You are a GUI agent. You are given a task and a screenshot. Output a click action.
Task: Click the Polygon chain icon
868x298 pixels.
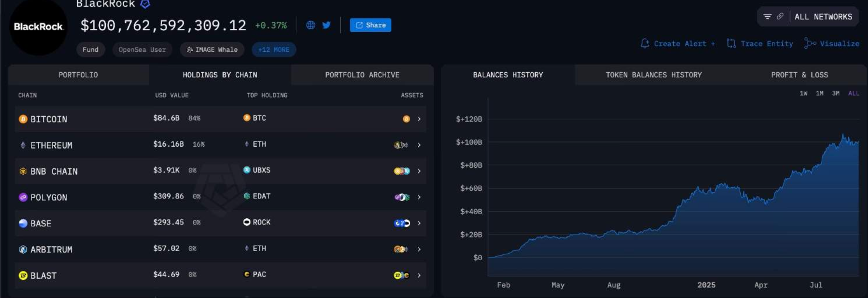[23, 197]
